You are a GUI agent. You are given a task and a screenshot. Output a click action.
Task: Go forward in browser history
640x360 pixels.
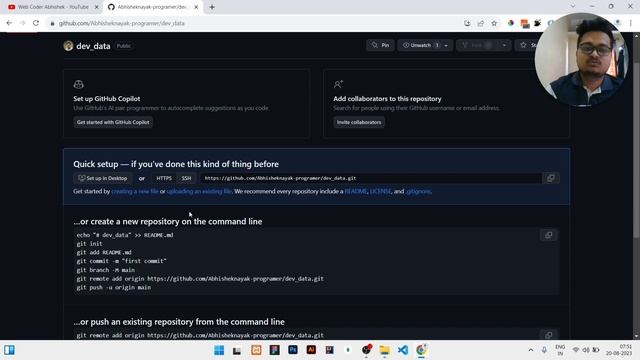(22, 23)
